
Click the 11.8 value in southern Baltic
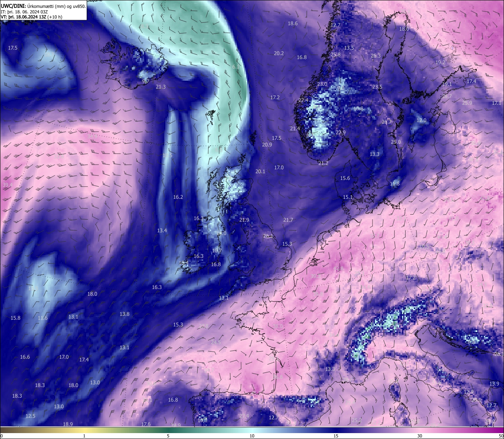point(395,184)
